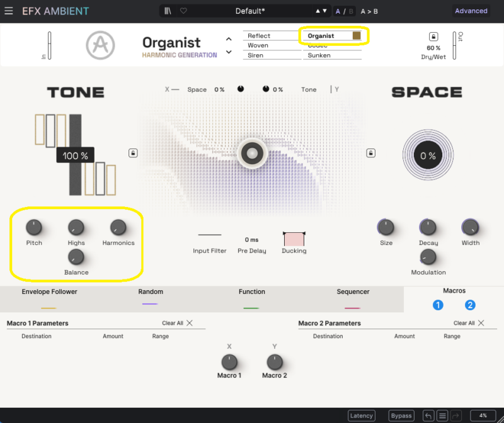Favorite the preset with the heart icon
504x423 pixels.
coord(183,11)
